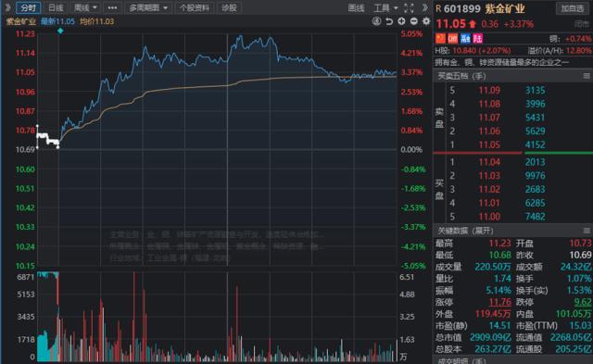The height and width of the screenshot is (364, 593).
Task: Click buy level 4 price 11.01
Action: pos(489,203)
